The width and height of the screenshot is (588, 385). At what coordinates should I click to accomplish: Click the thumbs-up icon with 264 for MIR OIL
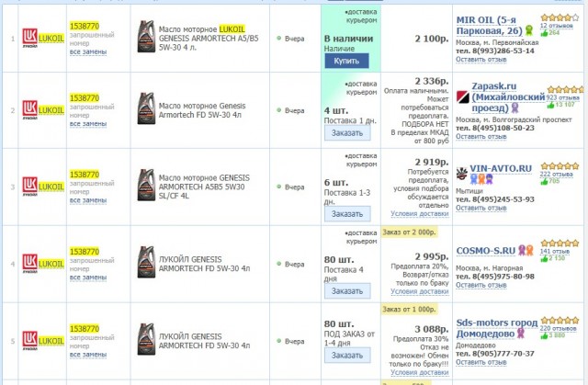544,33
